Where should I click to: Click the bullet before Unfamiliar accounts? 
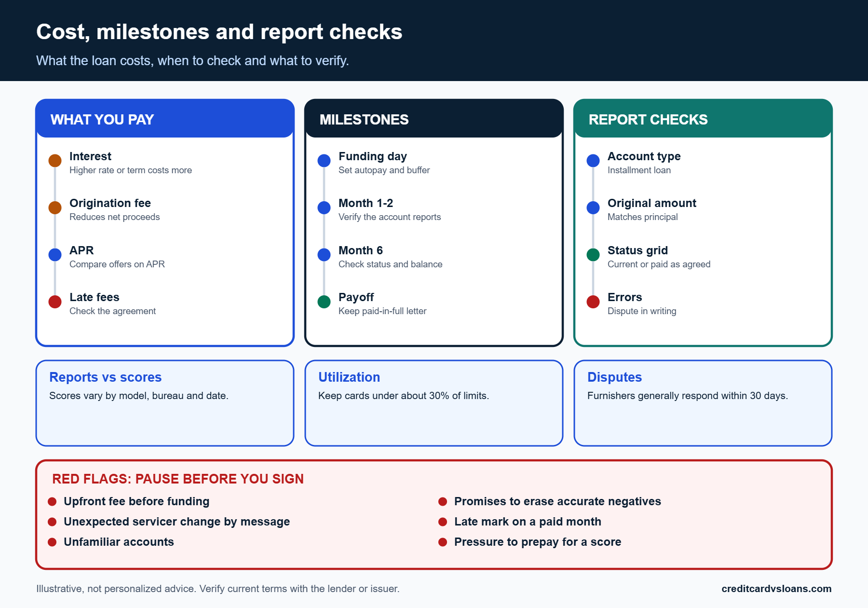tap(53, 542)
